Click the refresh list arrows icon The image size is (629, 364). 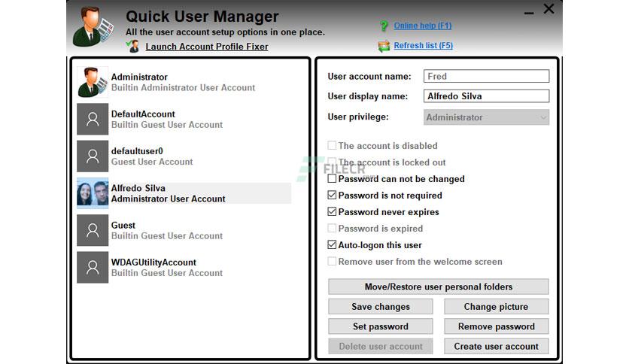384,46
